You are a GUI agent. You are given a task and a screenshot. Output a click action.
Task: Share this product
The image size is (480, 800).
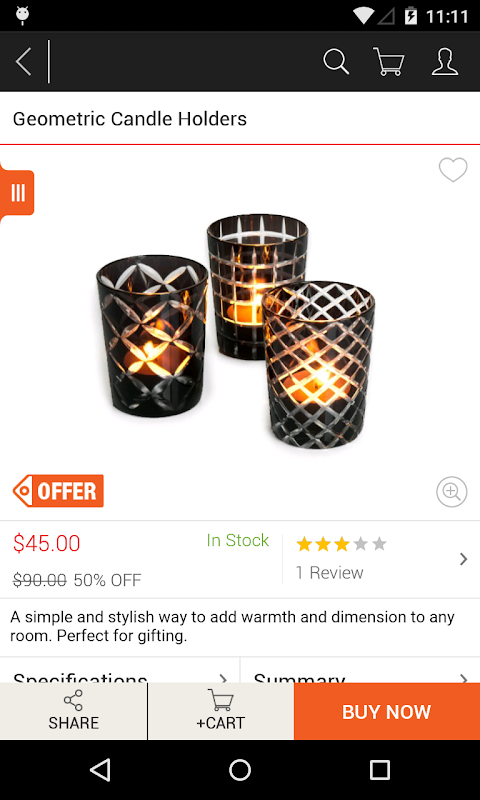[73, 711]
